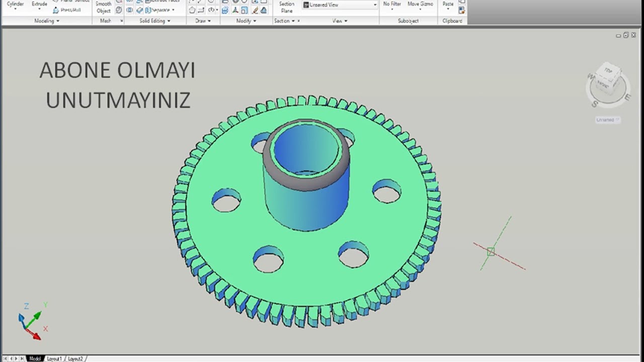Open the Unnamed UCS dropdown below ViewCube

(608, 120)
